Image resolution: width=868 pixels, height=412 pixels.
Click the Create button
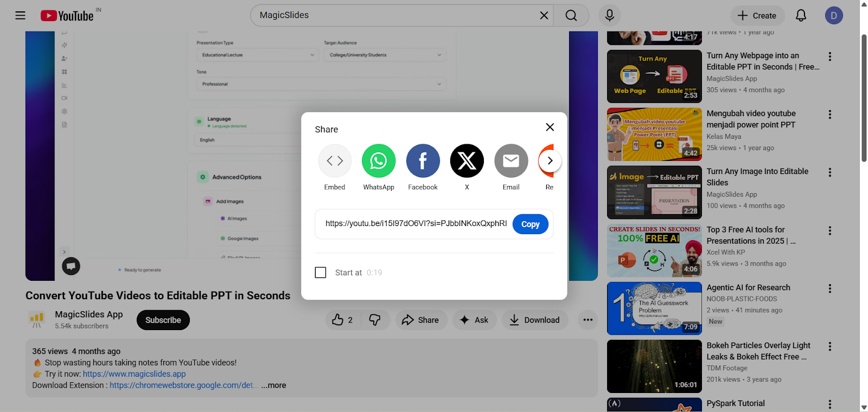(x=757, y=16)
